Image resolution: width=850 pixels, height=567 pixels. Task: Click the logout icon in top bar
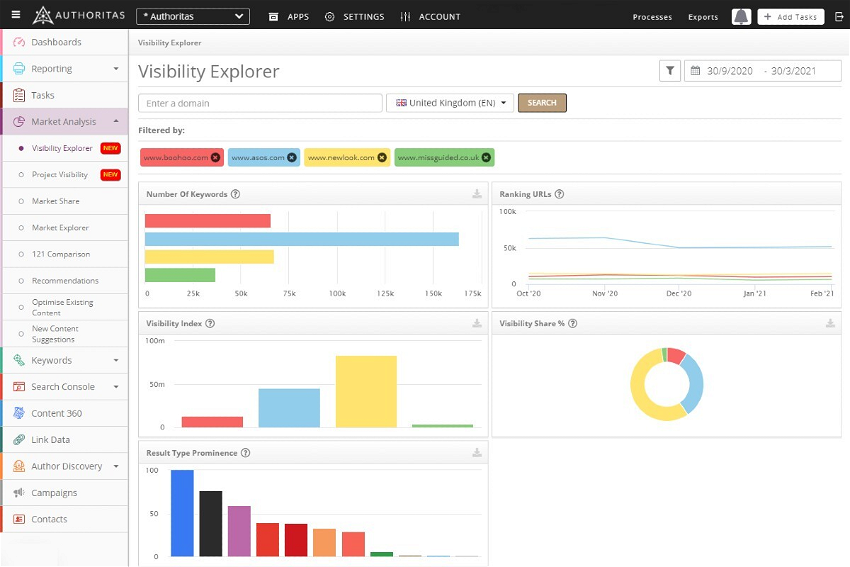pos(838,17)
